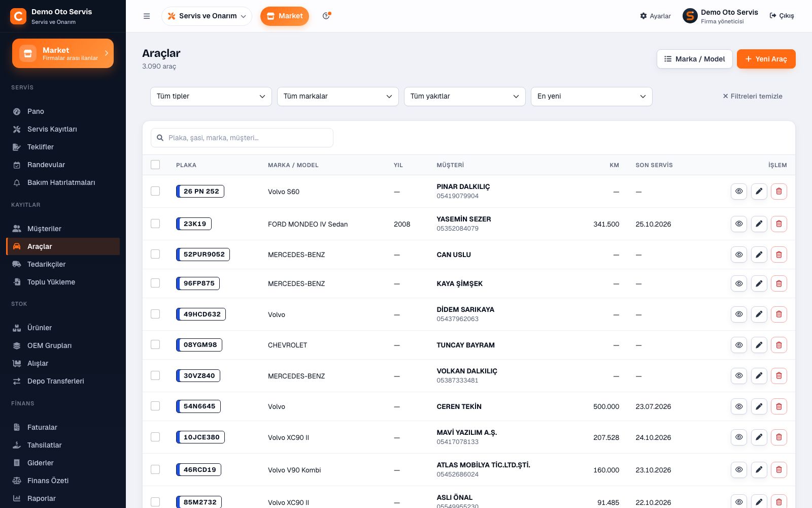Click the Demo Oto Servis logo in sidebar
Image resolution: width=812 pixels, height=508 pixels.
[18, 16]
